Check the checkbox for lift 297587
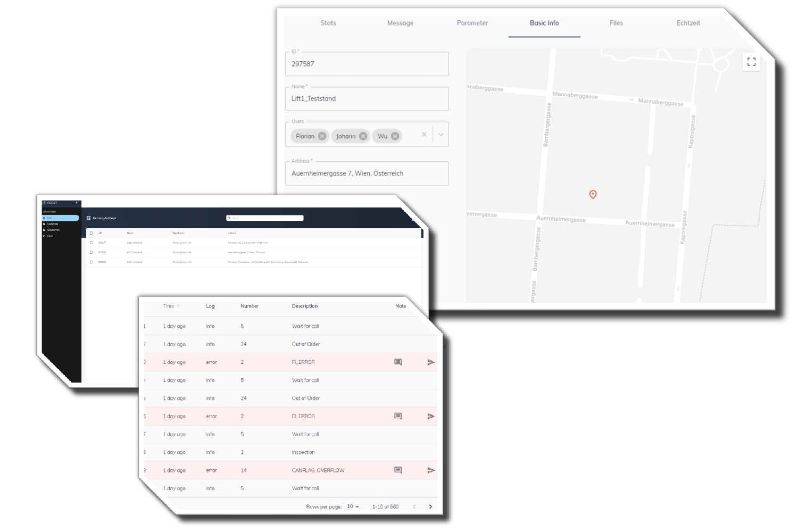This screenshot has height=532, width=798. [x=91, y=252]
